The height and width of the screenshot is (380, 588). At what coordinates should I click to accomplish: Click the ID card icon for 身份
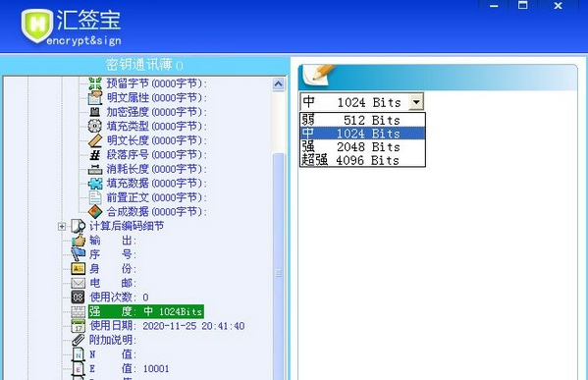pyautogui.click(x=78, y=269)
